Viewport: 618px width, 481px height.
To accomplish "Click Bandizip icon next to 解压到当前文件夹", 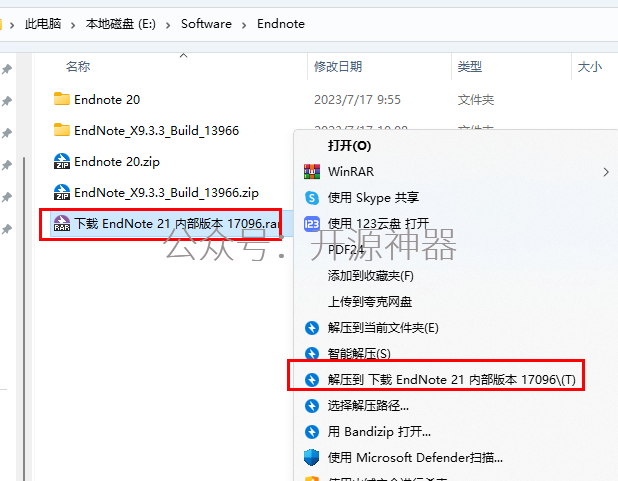I will (312, 328).
